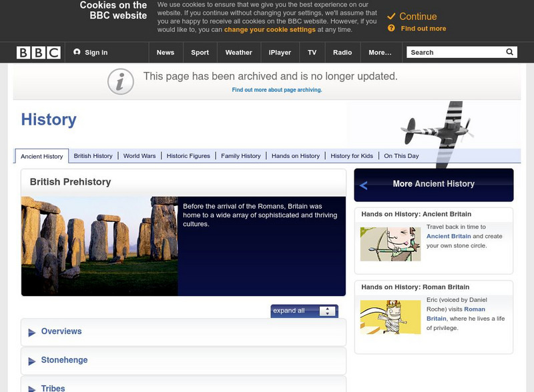Switch to the British History tab

point(93,156)
